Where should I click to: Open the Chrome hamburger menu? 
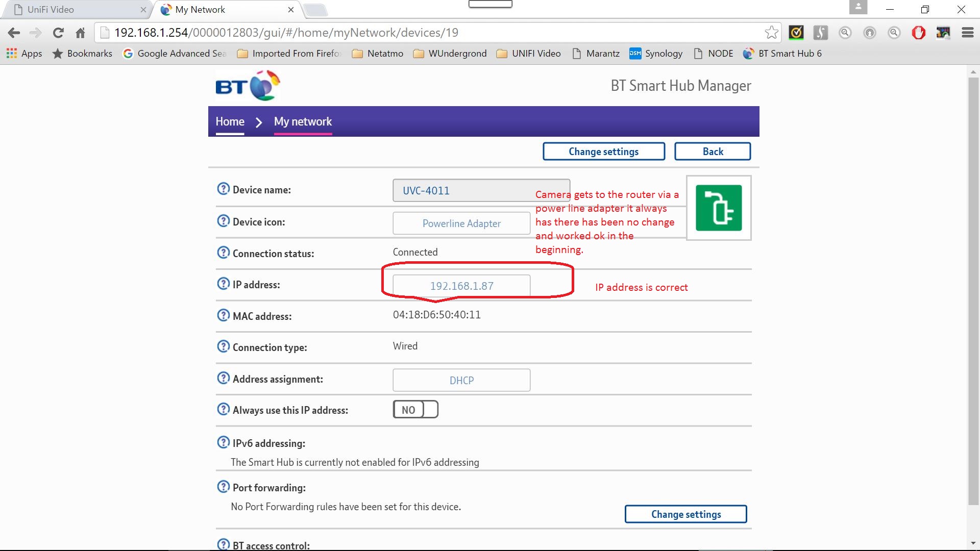[x=967, y=33]
